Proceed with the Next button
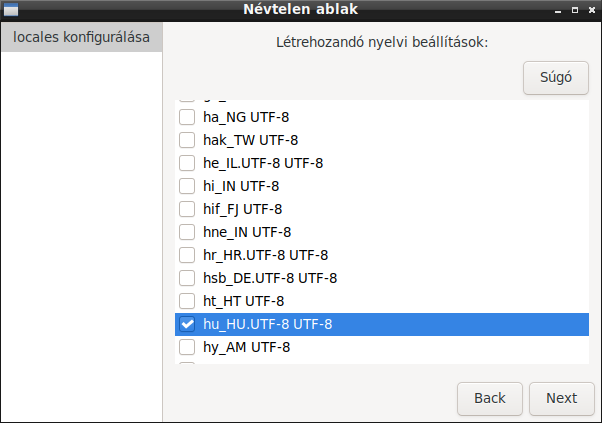The width and height of the screenshot is (602, 423). (562, 398)
